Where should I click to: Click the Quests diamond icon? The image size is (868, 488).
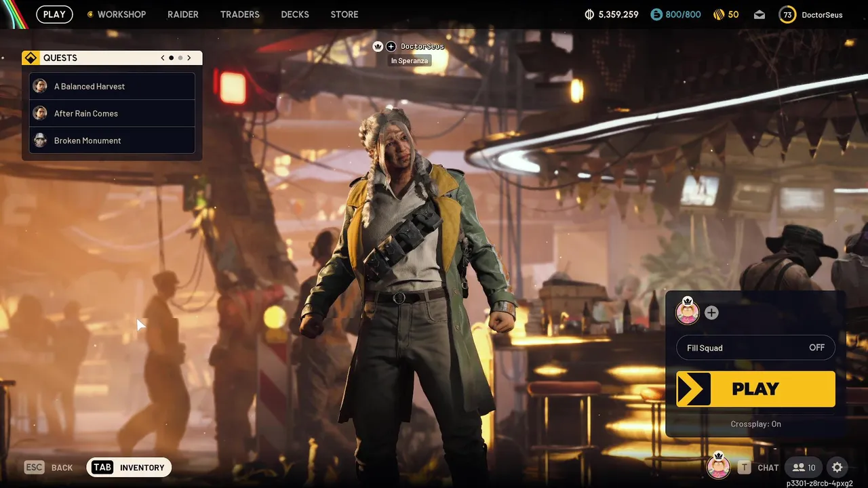pos(31,58)
